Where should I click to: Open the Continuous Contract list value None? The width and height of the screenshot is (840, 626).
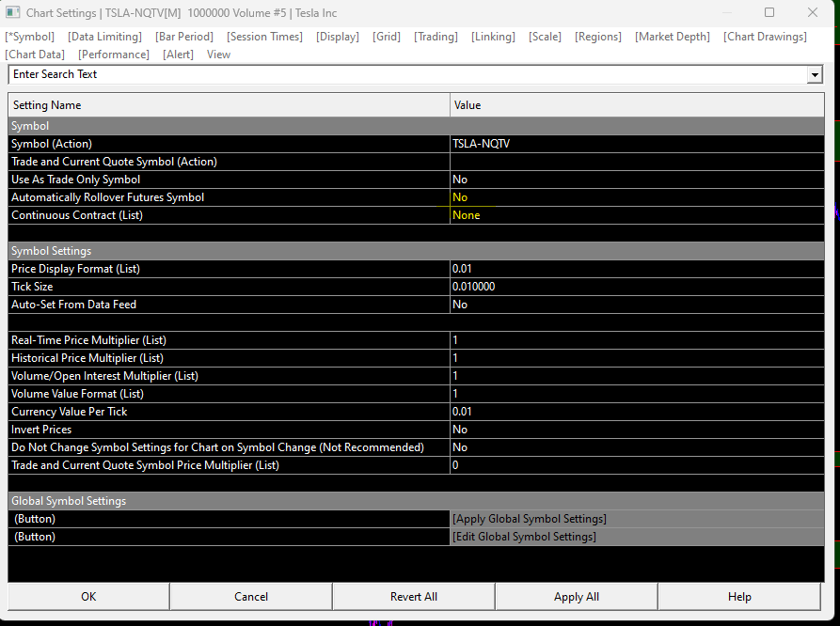(637, 215)
